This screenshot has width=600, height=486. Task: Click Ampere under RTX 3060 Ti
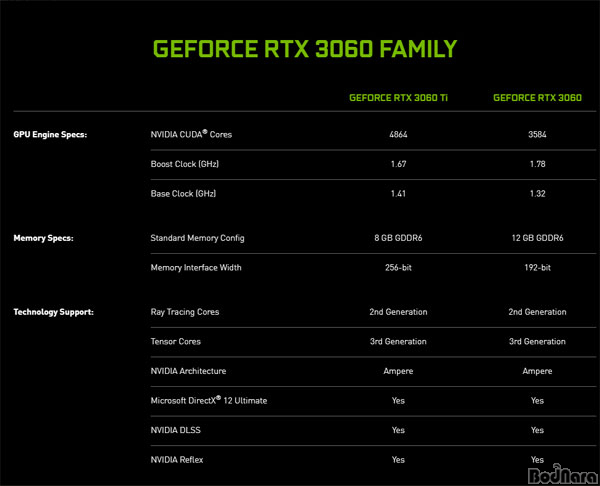click(x=398, y=371)
